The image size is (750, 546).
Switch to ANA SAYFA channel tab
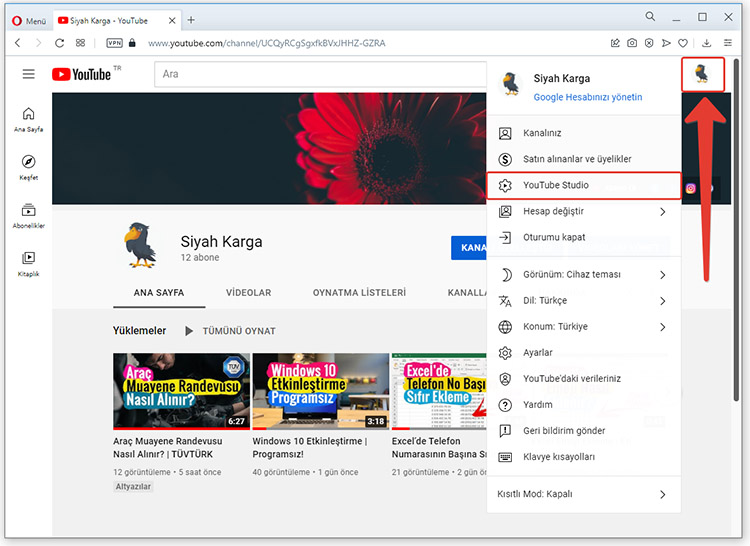(x=159, y=293)
